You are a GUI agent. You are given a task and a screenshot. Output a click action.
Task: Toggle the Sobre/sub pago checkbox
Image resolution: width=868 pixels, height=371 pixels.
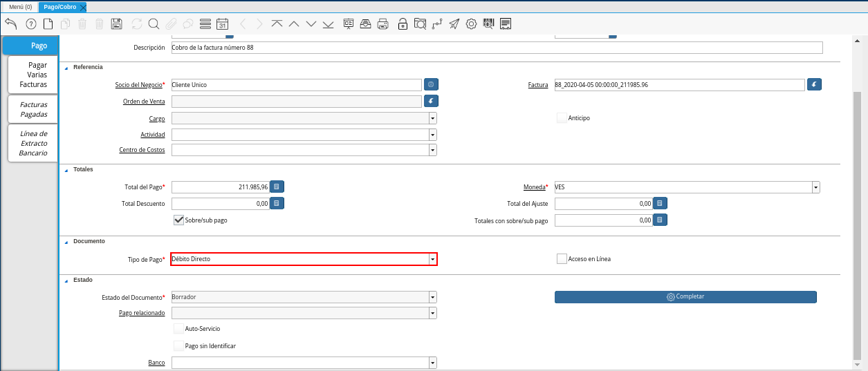[178, 220]
